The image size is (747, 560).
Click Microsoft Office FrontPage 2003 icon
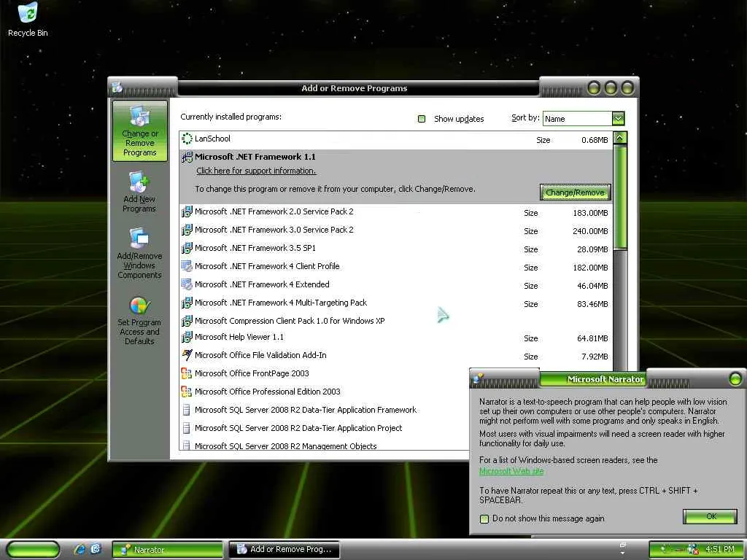coord(186,373)
